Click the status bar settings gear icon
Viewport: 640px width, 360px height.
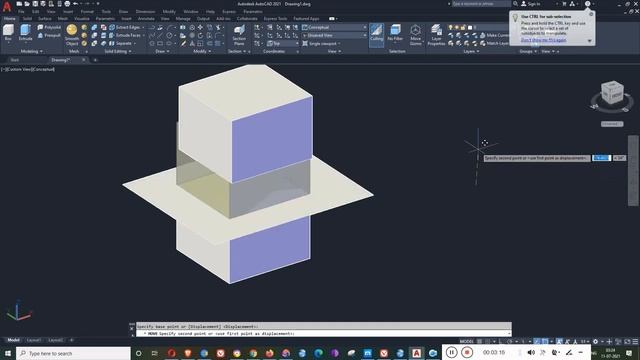[596, 341]
